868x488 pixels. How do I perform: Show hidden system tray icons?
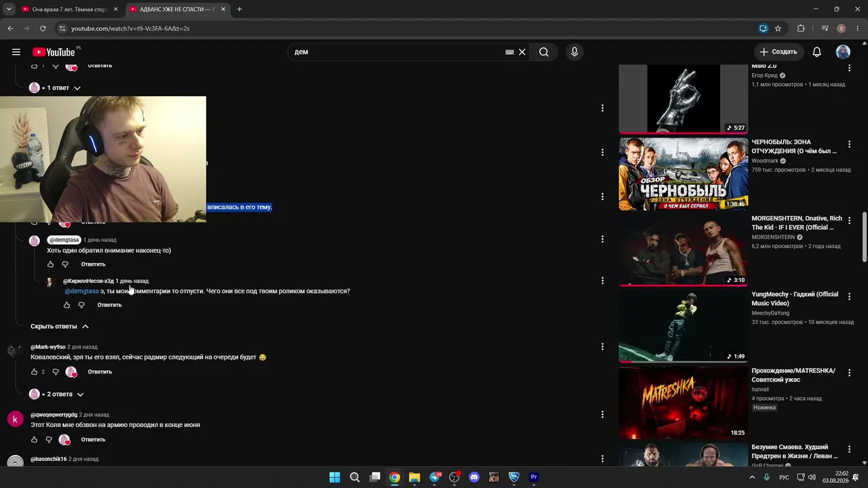tap(752, 477)
